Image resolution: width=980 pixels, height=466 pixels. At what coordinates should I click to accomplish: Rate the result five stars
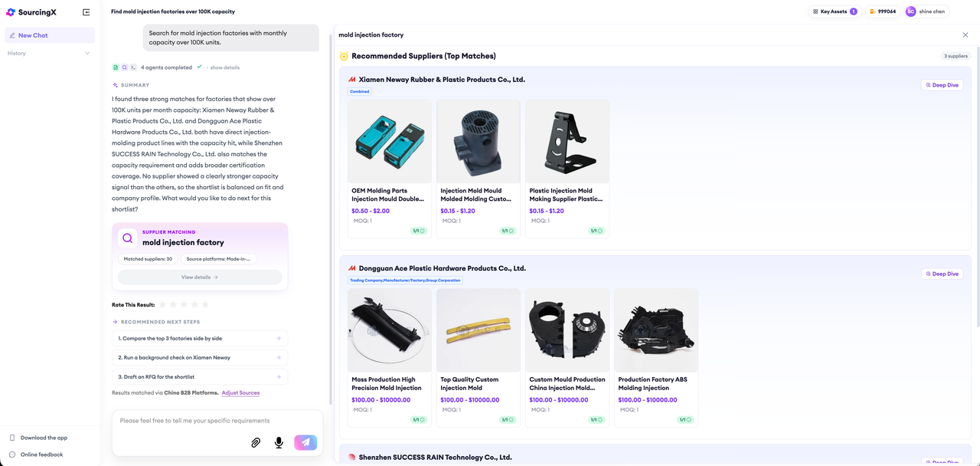click(x=205, y=305)
